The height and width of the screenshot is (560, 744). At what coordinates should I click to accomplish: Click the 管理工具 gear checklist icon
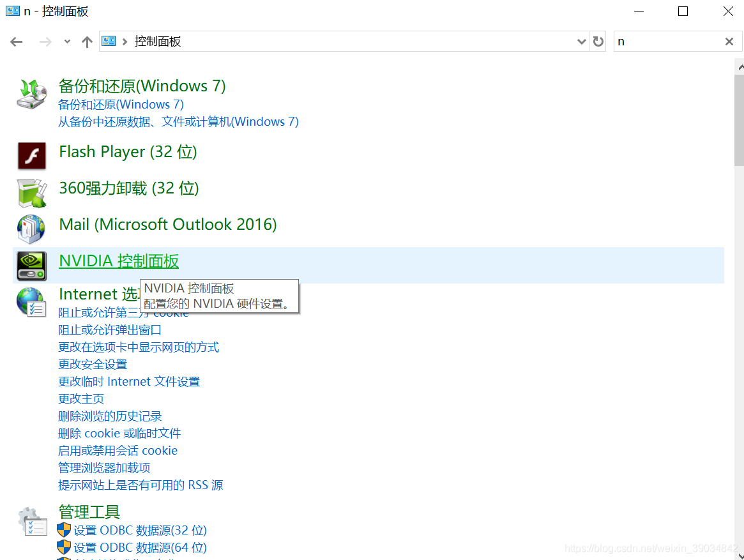(33, 521)
